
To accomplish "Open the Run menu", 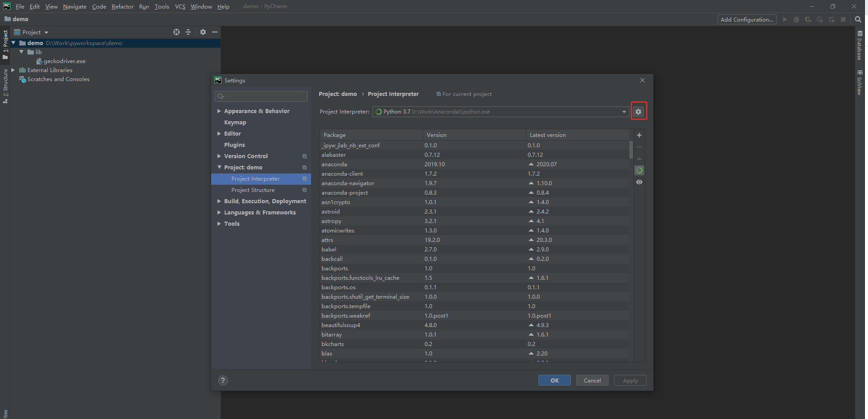I will [x=144, y=6].
